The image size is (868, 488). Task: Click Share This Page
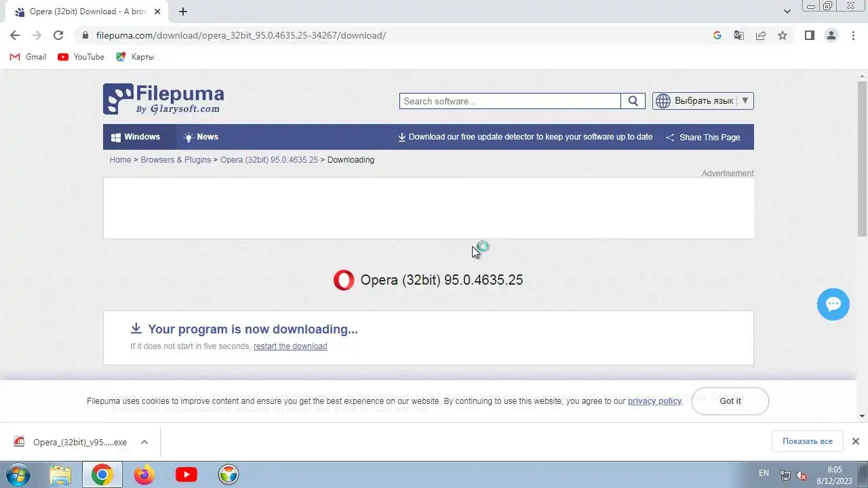point(703,137)
